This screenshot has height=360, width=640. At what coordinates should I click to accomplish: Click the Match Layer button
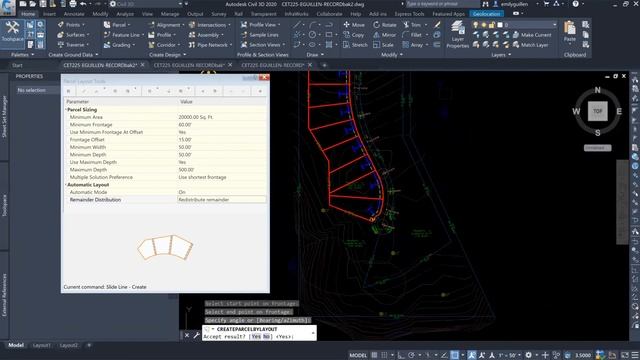click(531, 44)
